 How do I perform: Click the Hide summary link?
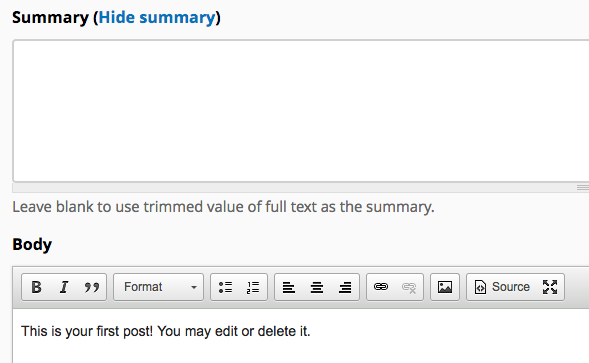click(157, 18)
